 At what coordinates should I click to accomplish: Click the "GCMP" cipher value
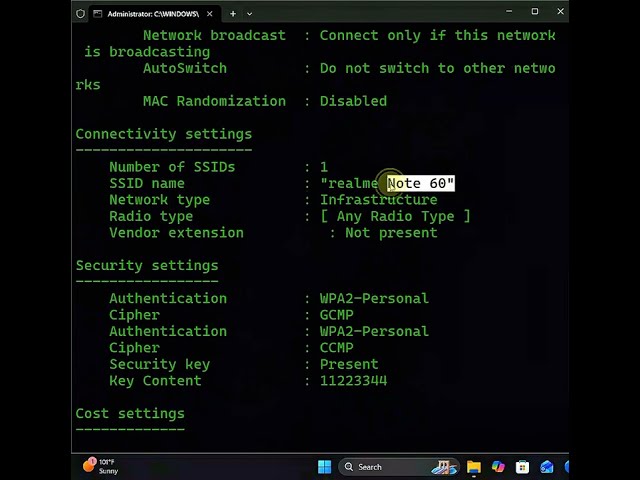click(x=337, y=315)
